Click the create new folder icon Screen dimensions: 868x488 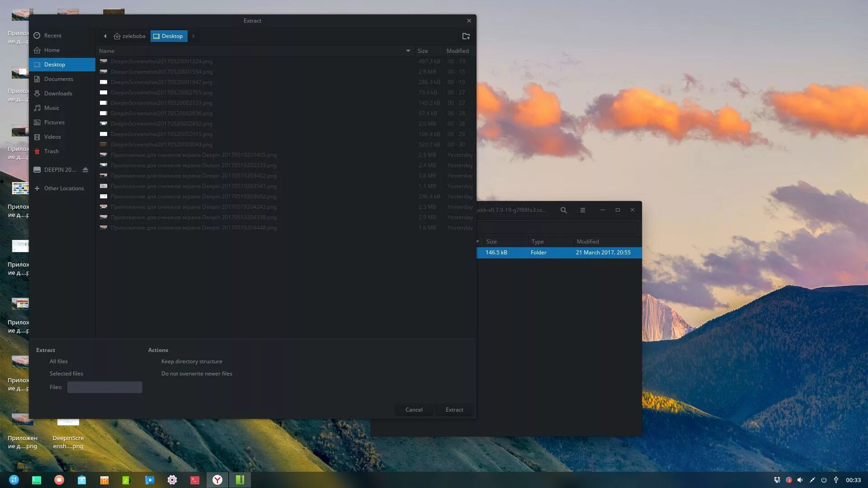point(466,36)
